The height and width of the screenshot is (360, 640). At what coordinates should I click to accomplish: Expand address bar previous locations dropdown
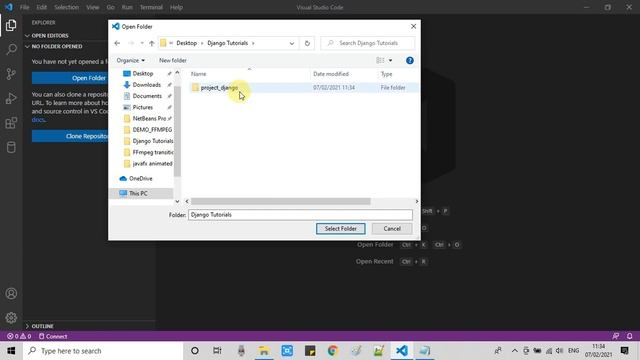click(x=291, y=43)
